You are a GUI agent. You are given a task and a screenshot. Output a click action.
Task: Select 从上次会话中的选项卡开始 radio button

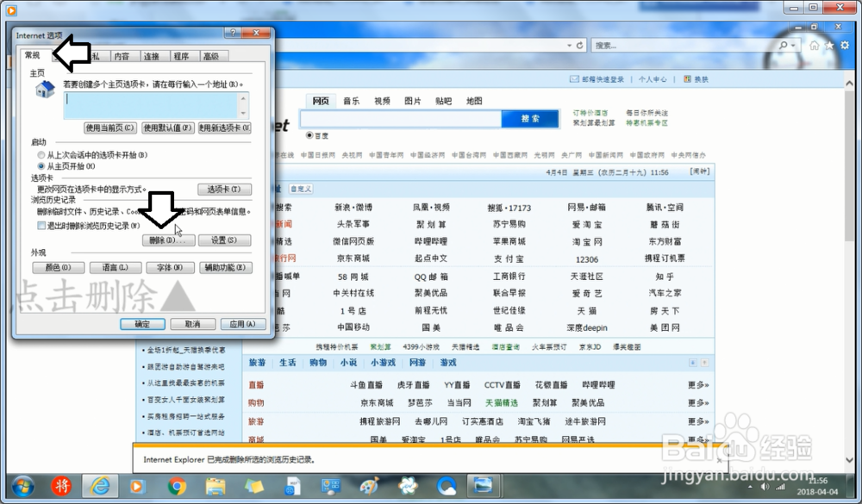(41, 155)
